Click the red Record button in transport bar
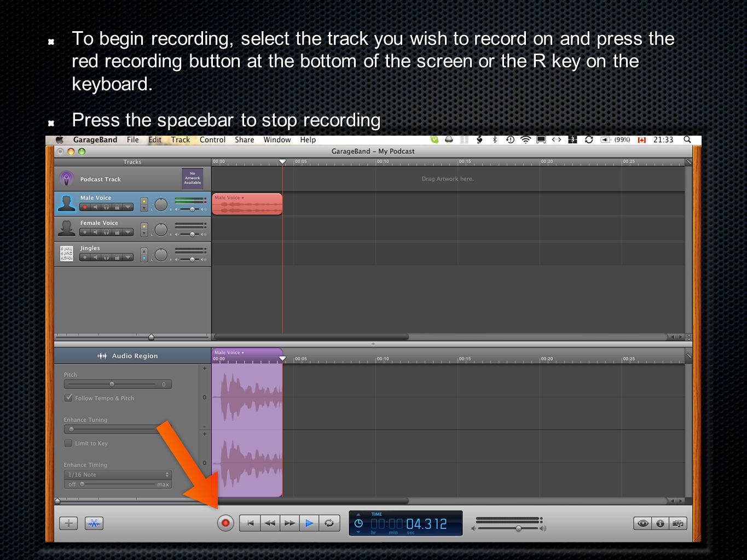 [x=225, y=523]
